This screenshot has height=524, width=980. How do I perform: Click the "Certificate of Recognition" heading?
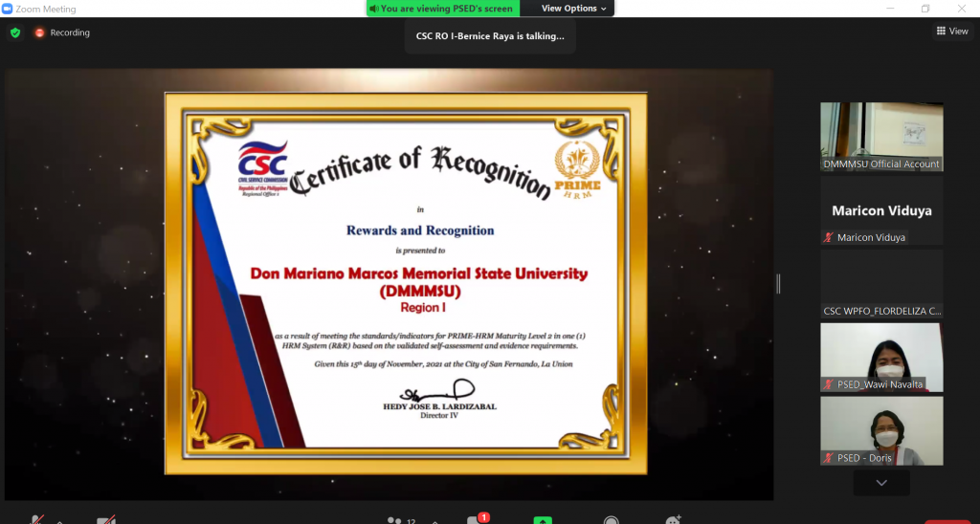(x=421, y=171)
